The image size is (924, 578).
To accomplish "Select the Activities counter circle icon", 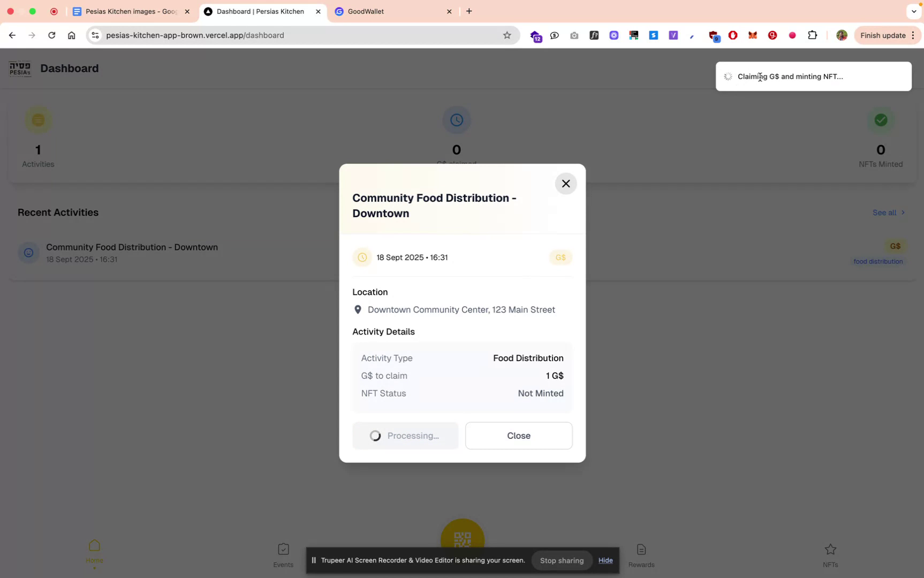I will coord(37,120).
